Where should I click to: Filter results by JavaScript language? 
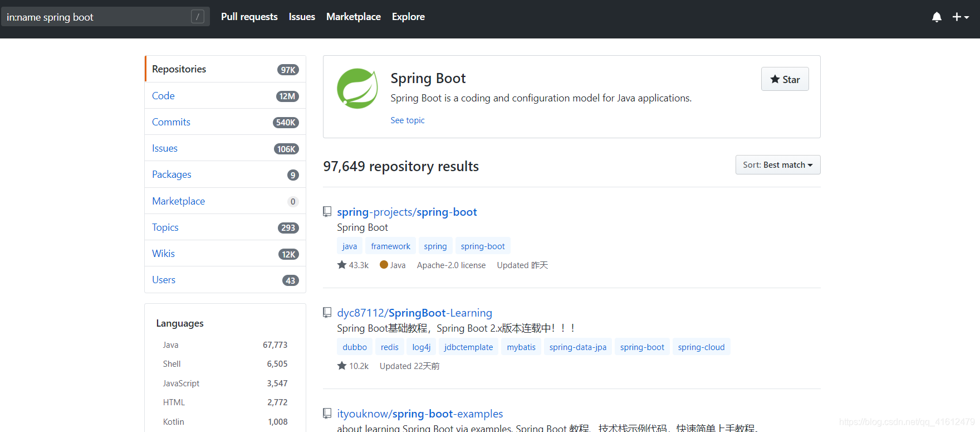point(225,384)
